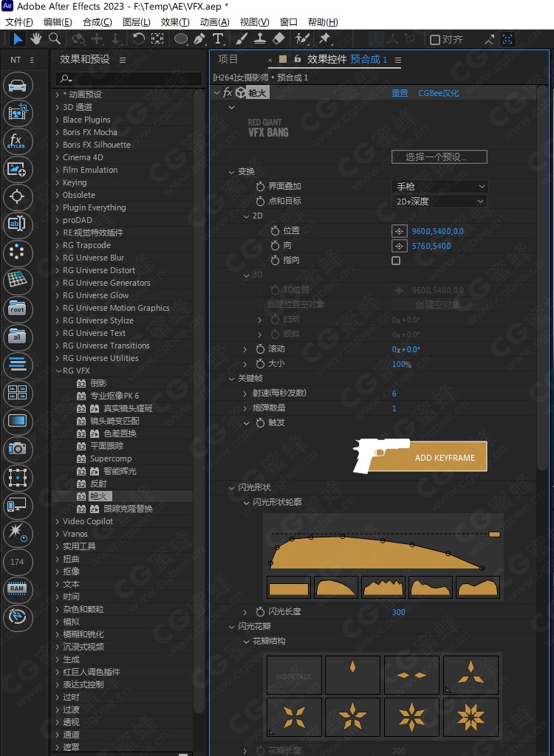This screenshot has height=756, width=554.
Task: Select the Rotation tool
Action: [x=139, y=39]
